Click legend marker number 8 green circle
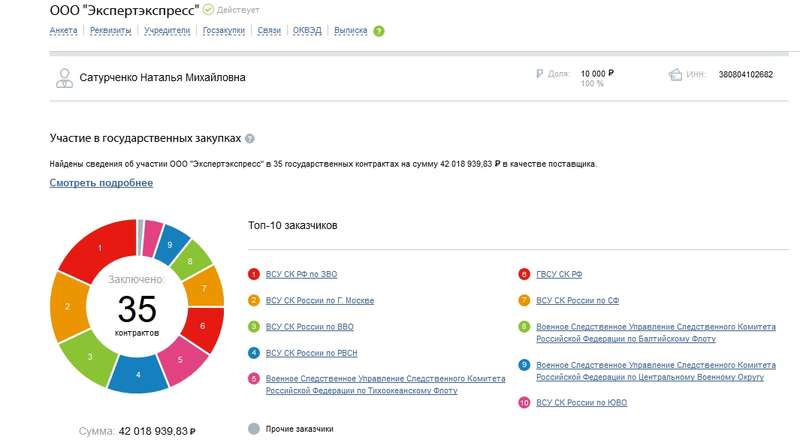Viewport: 800px width, 446px height. click(x=524, y=327)
